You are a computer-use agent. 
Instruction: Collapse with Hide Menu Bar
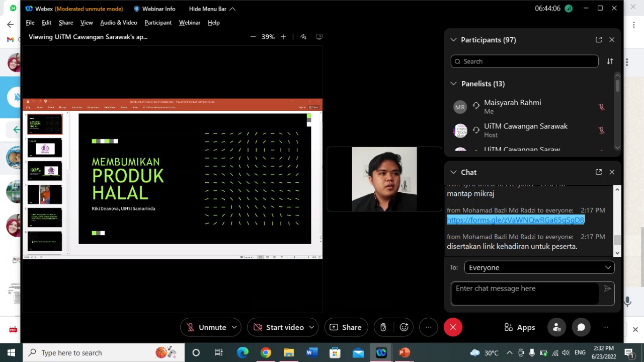point(212,9)
